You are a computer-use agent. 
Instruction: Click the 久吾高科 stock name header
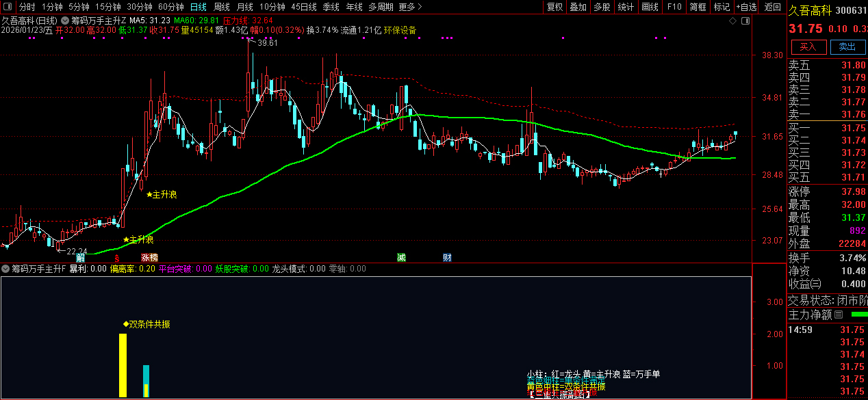click(810, 10)
